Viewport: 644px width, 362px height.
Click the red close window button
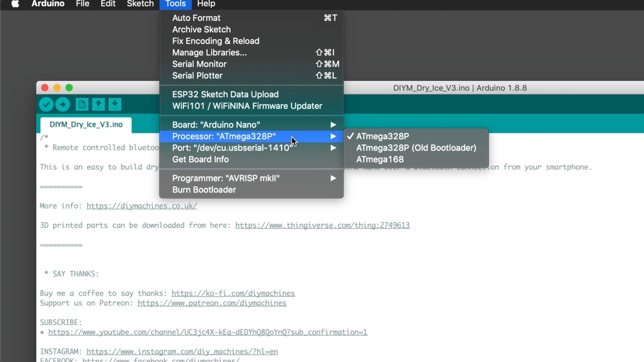point(45,88)
